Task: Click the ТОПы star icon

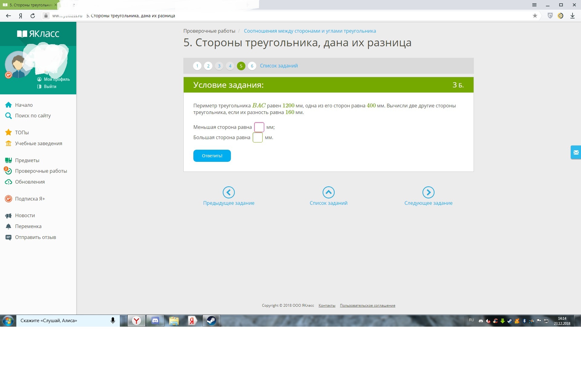Action: click(8, 132)
